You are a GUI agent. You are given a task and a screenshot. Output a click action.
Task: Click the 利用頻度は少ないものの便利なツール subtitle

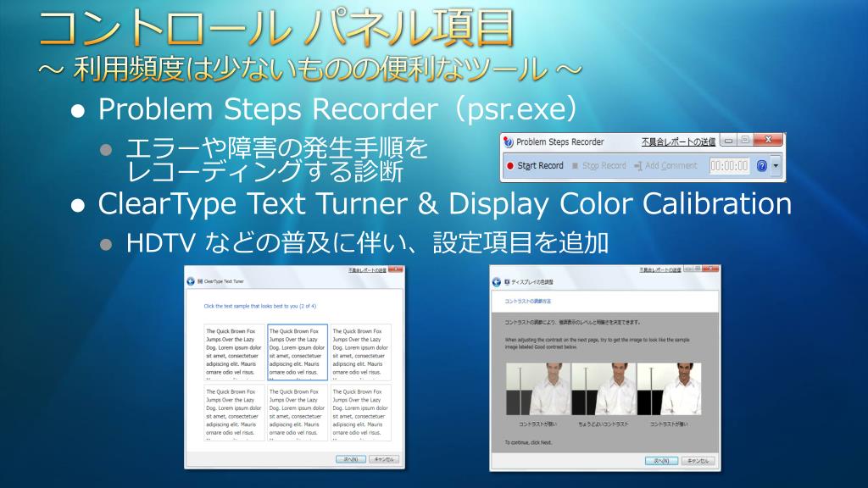tap(309, 69)
